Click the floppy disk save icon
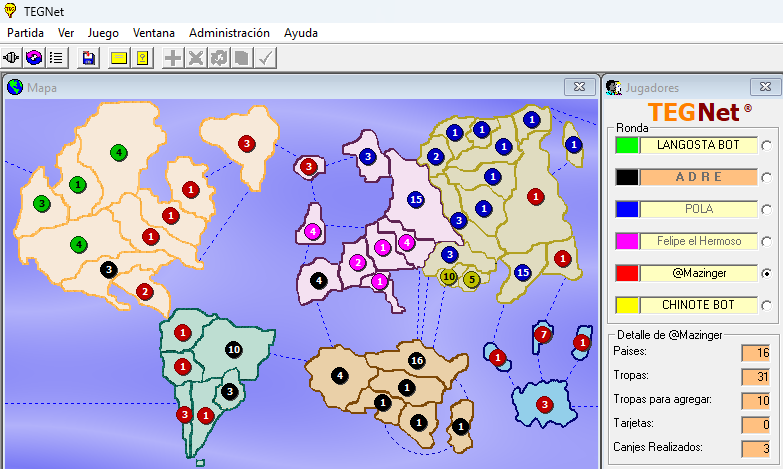783x469 pixels. tap(89, 58)
